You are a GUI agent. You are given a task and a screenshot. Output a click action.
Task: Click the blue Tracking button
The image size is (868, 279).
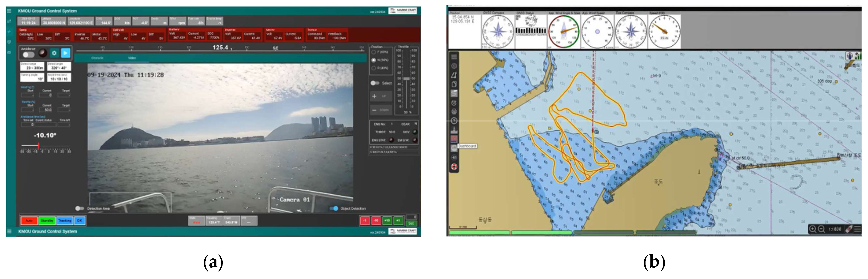point(65,221)
